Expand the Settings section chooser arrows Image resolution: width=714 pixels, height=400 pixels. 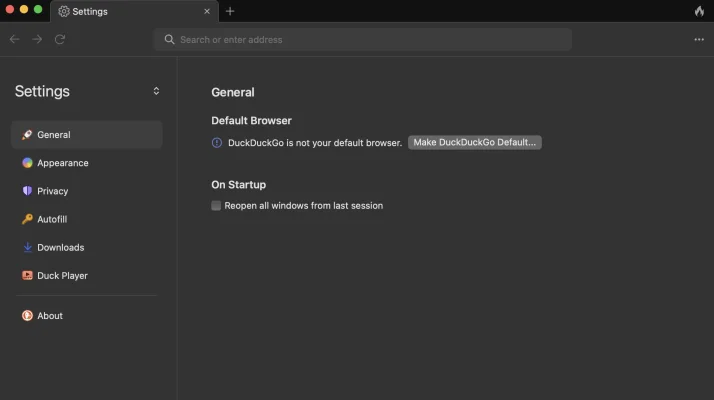(x=156, y=91)
